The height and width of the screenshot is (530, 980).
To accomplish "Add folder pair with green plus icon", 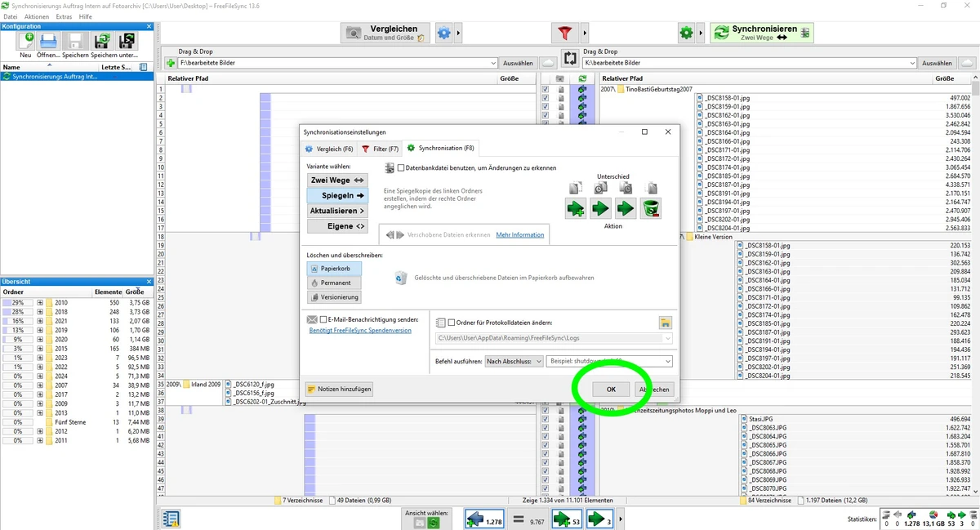I will coord(171,63).
